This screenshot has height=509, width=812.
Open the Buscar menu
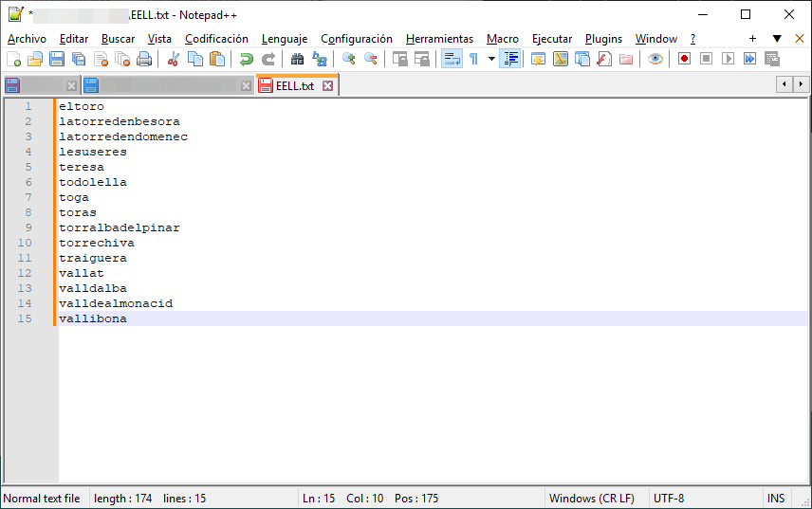(x=118, y=39)
